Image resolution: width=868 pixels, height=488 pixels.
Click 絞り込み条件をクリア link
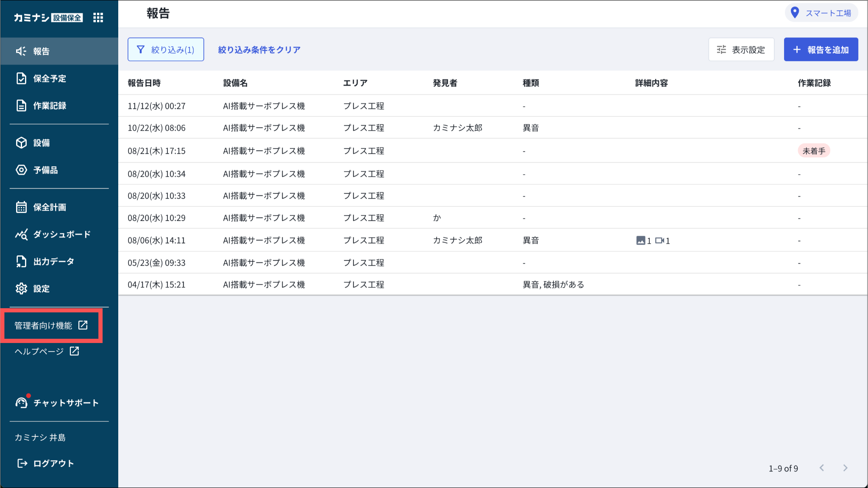pos(259,50)
